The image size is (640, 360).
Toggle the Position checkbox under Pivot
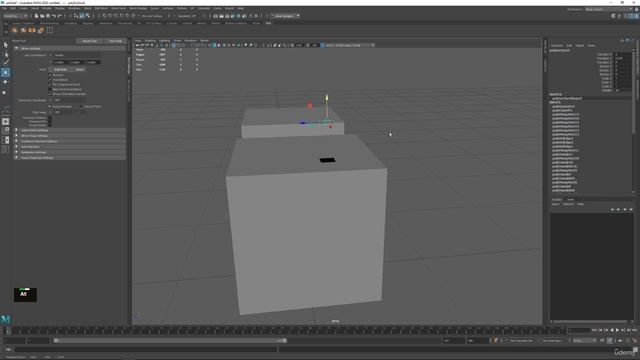(50, 75)
